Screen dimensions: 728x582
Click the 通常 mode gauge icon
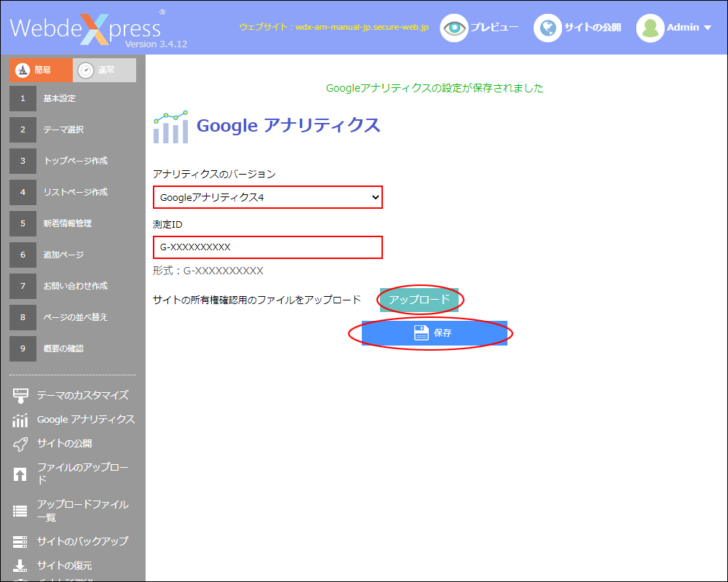point(86,70)
